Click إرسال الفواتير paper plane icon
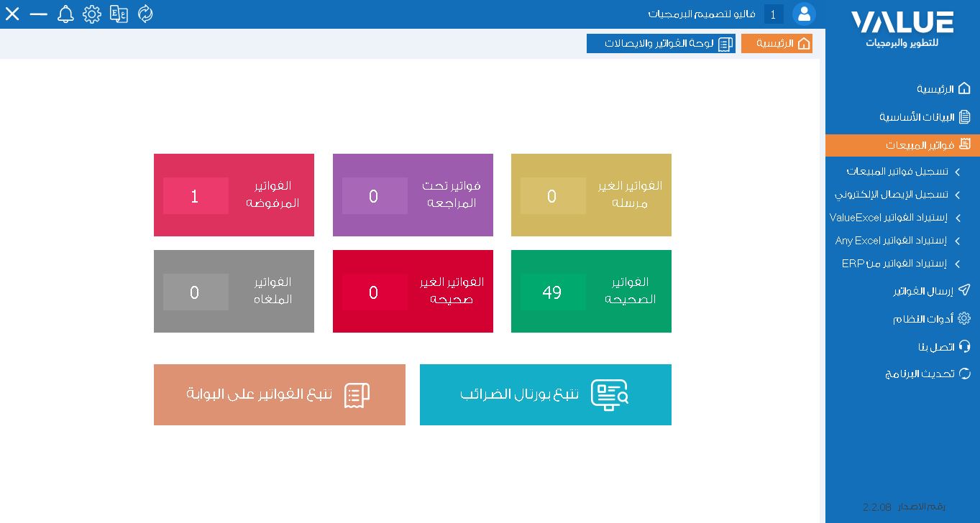 (x=964, y=290)
